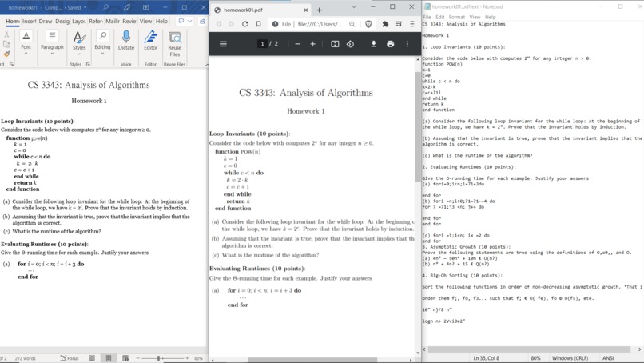644x363 pixels.
Task: Click the Share icon in Word
Action: tap(201, 21)
